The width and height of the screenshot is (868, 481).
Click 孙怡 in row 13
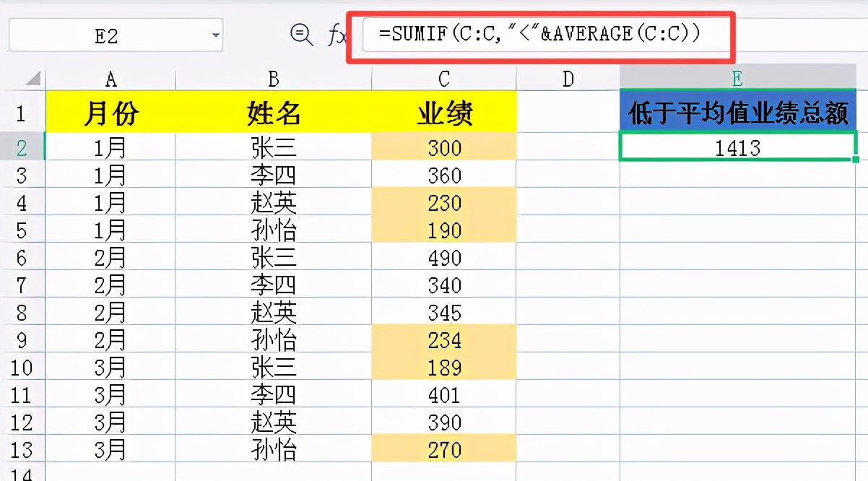pyautogui.click(x=274, y=449)
